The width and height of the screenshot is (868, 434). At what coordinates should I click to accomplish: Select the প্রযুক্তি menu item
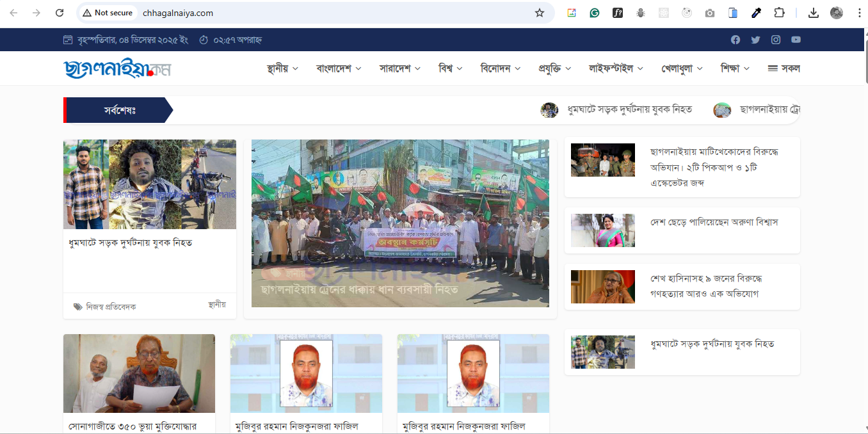[550, 68]
